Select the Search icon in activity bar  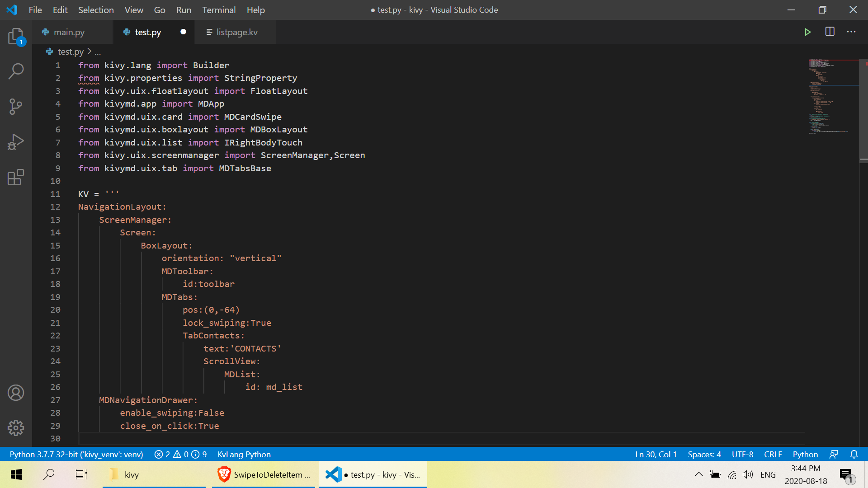(16, 71)
